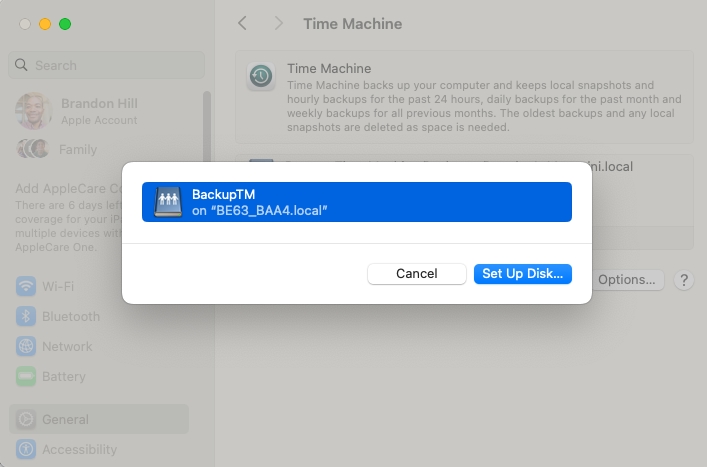Open Time Machine help question mark
This screenshot has width=707, height=467.
(x=684, y=280)
